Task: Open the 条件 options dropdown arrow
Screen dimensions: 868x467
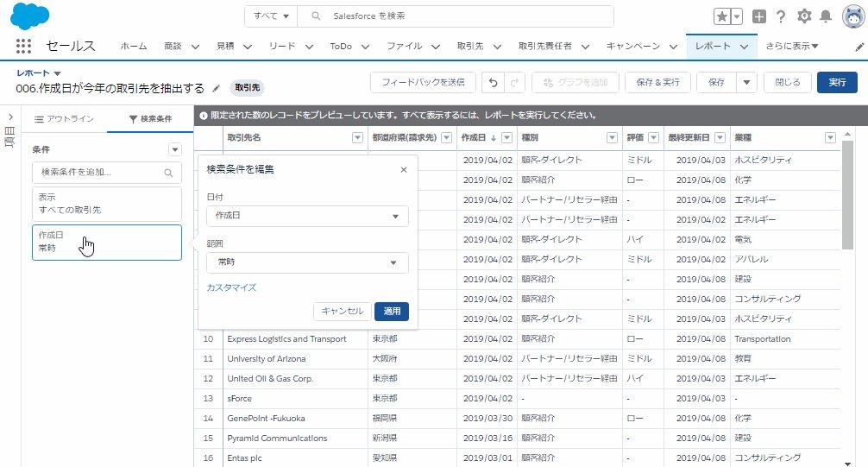Action: click(x=175, y=149)
